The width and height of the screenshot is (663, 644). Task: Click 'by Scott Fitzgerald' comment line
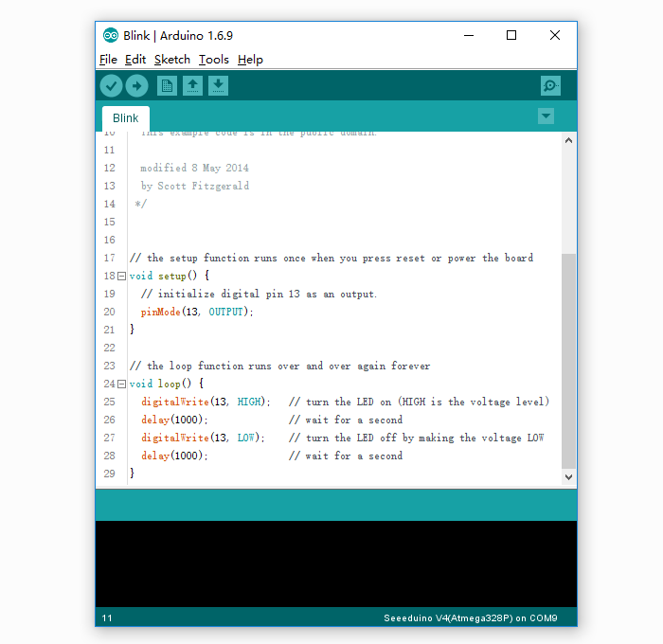tap(195, 186)
